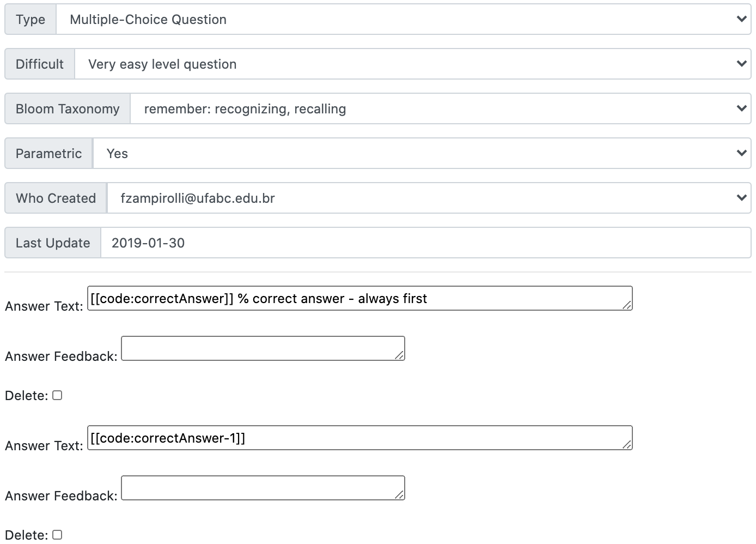Click the Bloom Taxonomy chevron arrow

[x=741, y=109]
